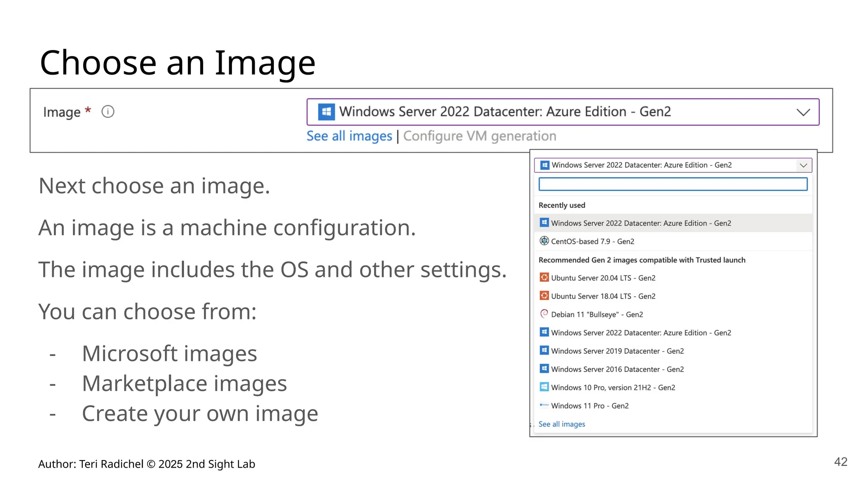This screenshot has width=868, height=488.
Task: Select CentOS-based 7.9 - Gen2
Action: [673, 241]
